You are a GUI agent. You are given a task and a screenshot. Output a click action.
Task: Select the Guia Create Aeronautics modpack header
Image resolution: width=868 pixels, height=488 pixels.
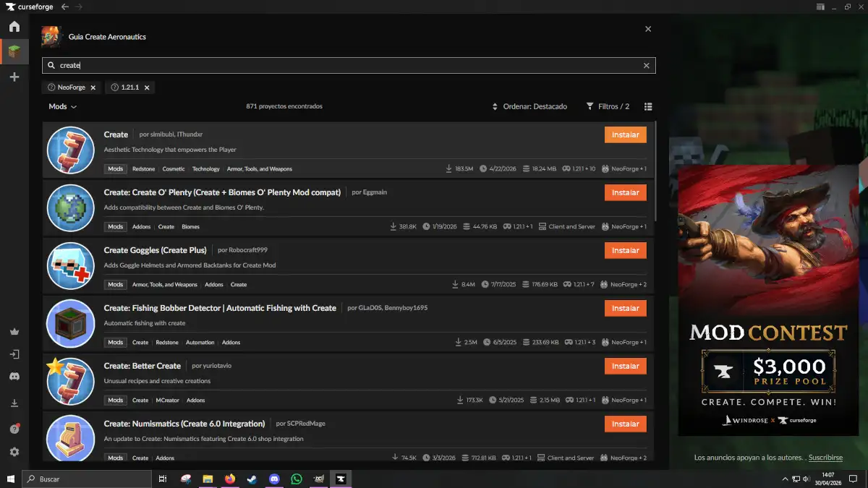[107, 36]
